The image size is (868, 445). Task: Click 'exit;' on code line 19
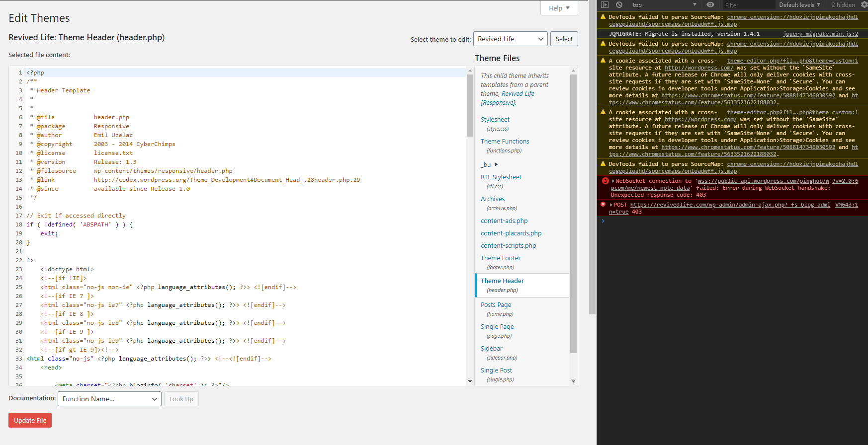tap(49, 233)
